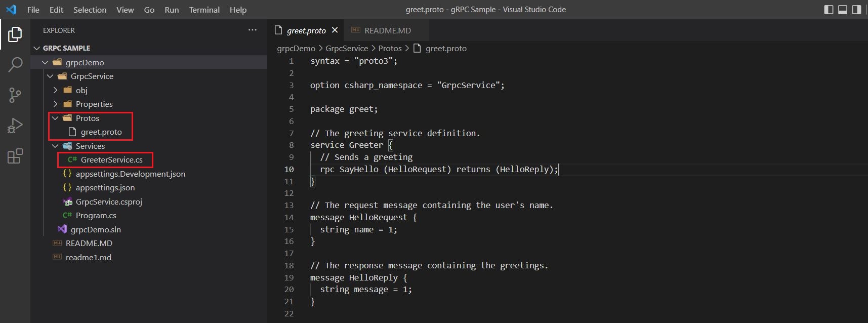Click the 'service Greeter' code line
868x323 pixels.
click(351, 145)
